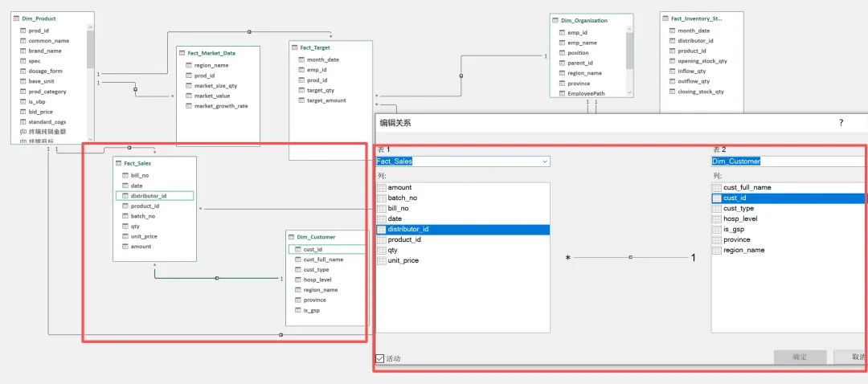
Task: Click the column icon beside amount in dialog list
Action: (x=382, y=187)
